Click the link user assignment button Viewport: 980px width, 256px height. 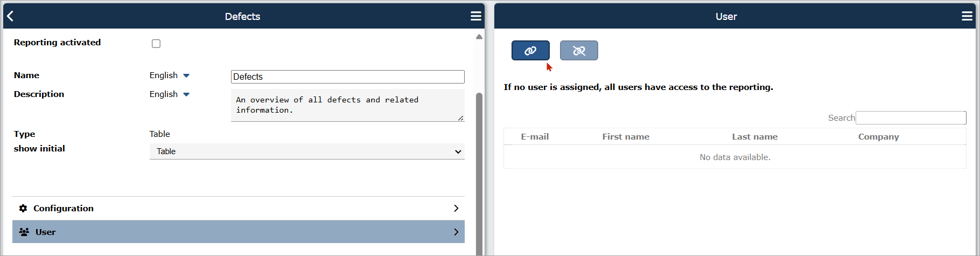530,51
